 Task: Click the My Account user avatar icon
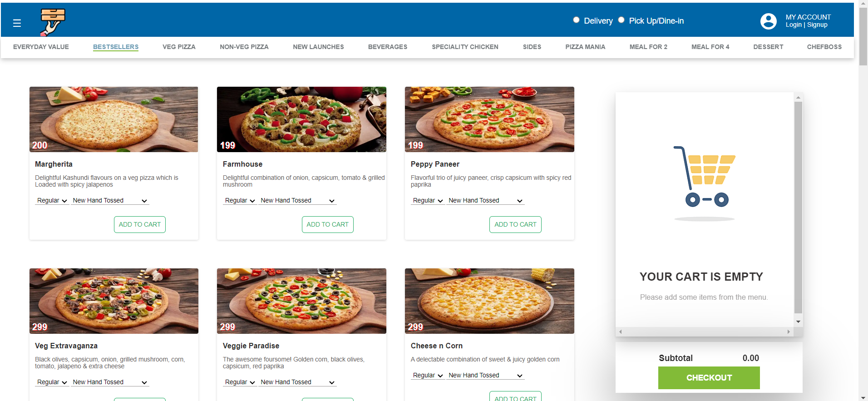pos(768,21)
